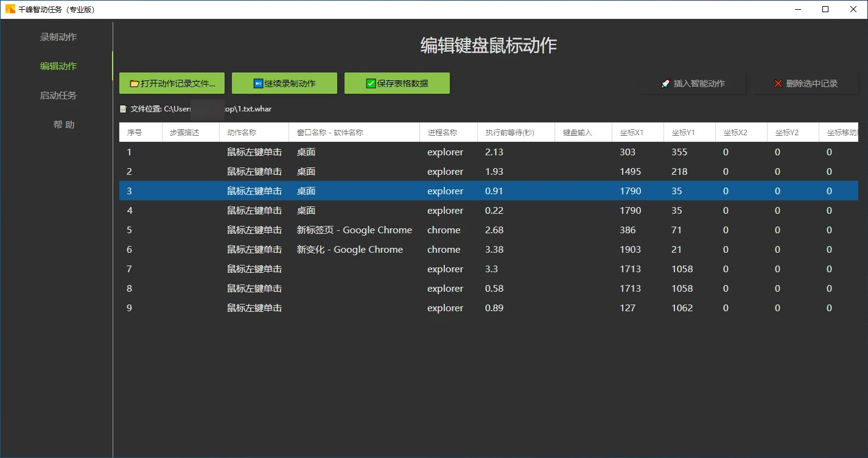Viewport: 868px width, 458px height.
Task: Select the 编辑动作 sidebar tab
Action: [58, 66]
